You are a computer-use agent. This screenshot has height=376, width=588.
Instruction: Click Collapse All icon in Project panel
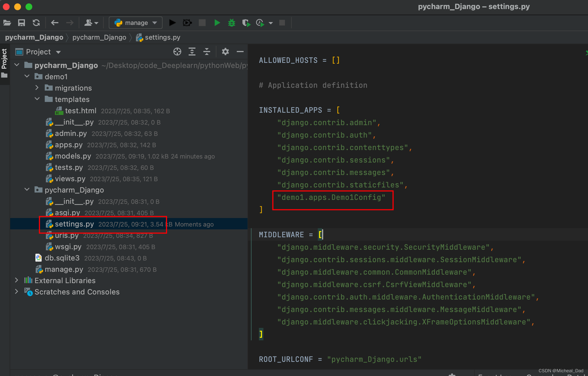click(x=207, y=52)
